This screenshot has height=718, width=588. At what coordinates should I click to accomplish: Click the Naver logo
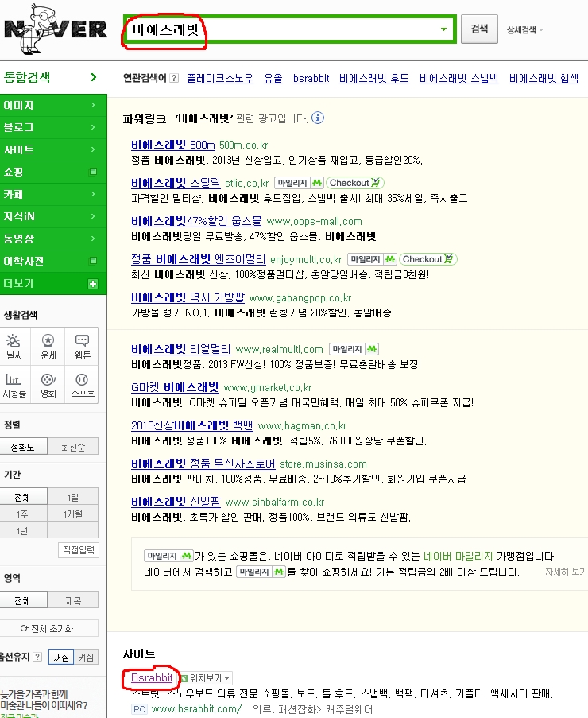click(56, 29)
